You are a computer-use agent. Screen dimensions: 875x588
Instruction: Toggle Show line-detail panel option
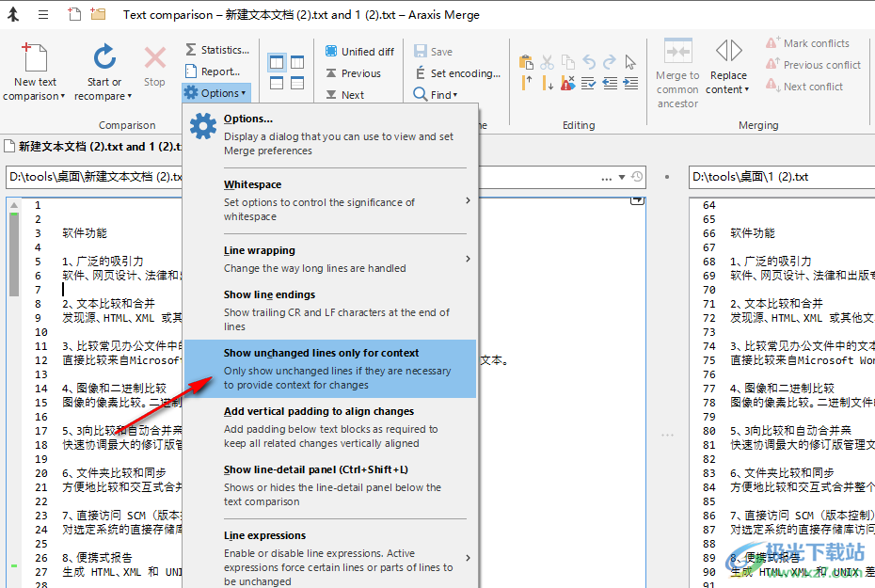(331, 485)
